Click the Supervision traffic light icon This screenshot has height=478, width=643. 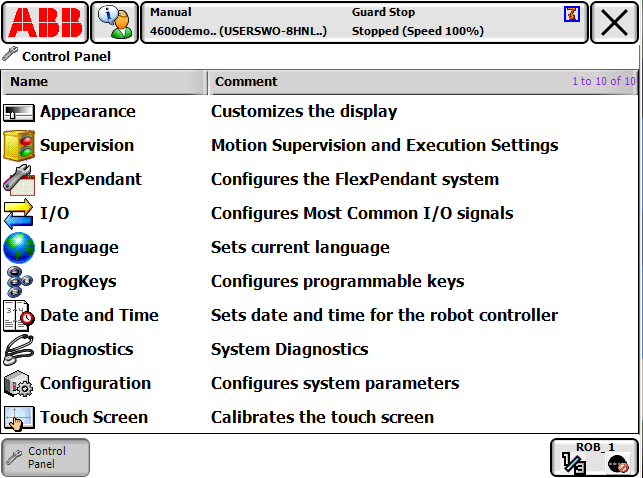click(19, 146)
